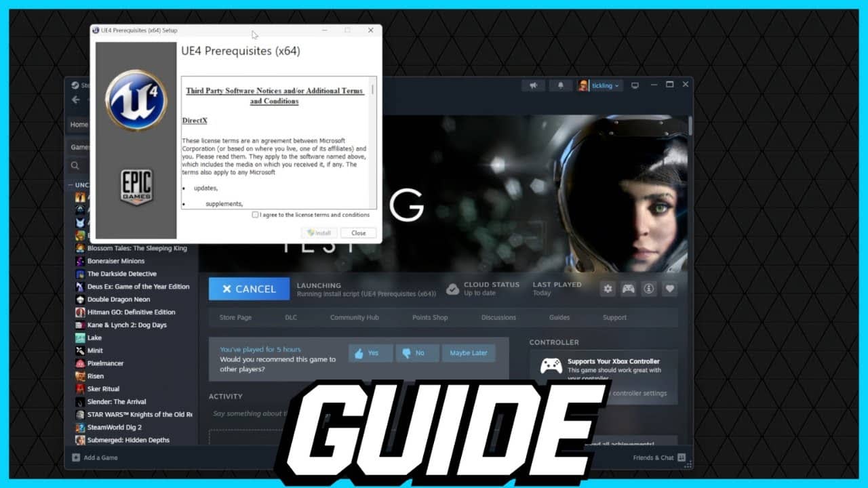
Task: Open Steam notifications bell icon
Action: 560,85
